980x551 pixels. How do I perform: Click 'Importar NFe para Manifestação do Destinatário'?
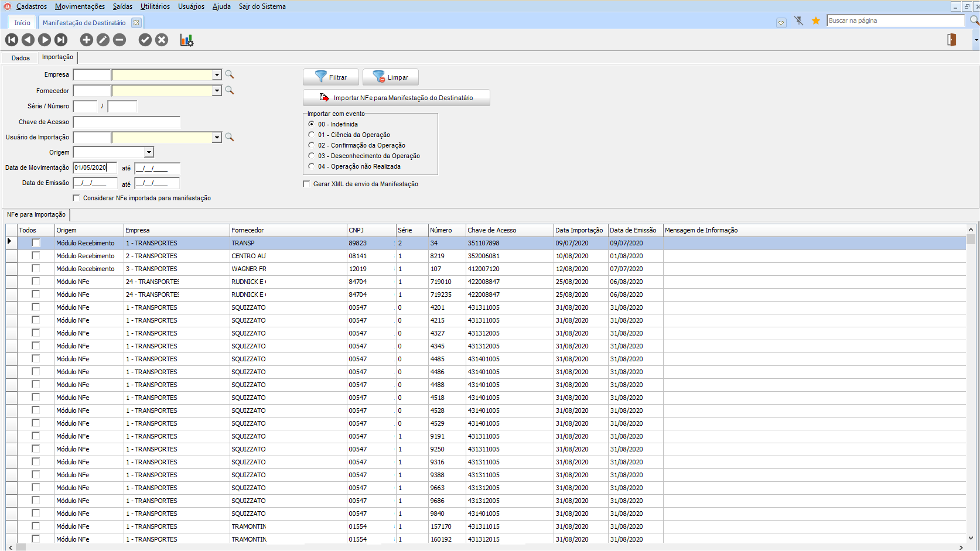point(397,98)
